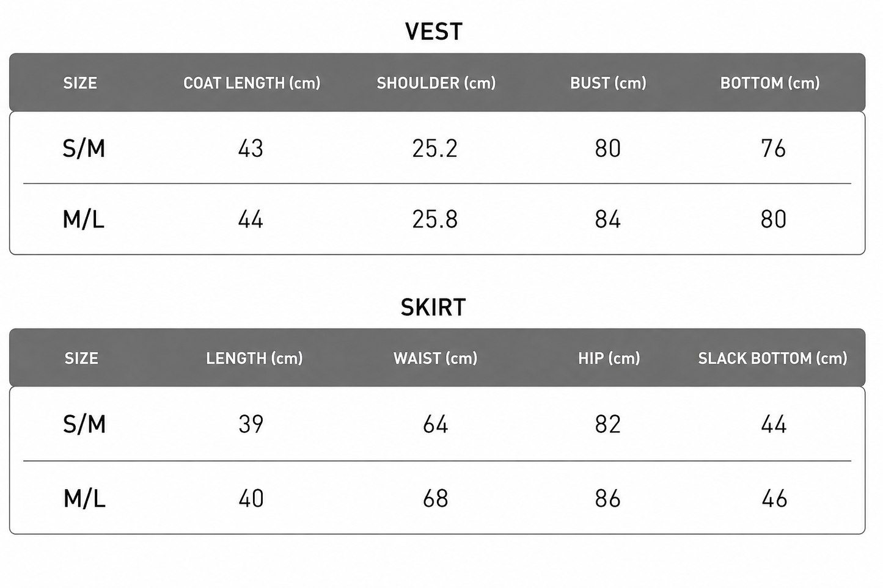Click vest coat length value 43
The image size is (883, 588).
[x=251, y=148]
